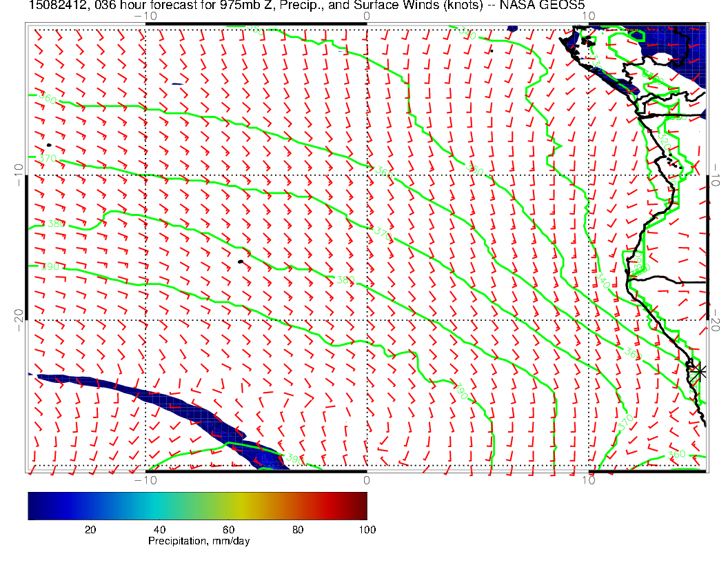Click the green middle section of the colorbar
728x563 pixels.
pyautogui.click(x=197, y=505)
